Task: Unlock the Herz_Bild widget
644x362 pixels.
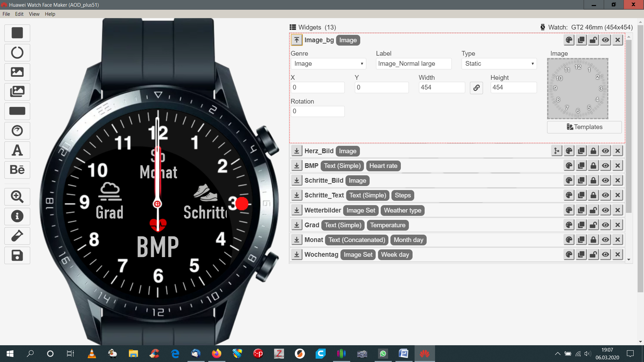Action: coord(593,151)
